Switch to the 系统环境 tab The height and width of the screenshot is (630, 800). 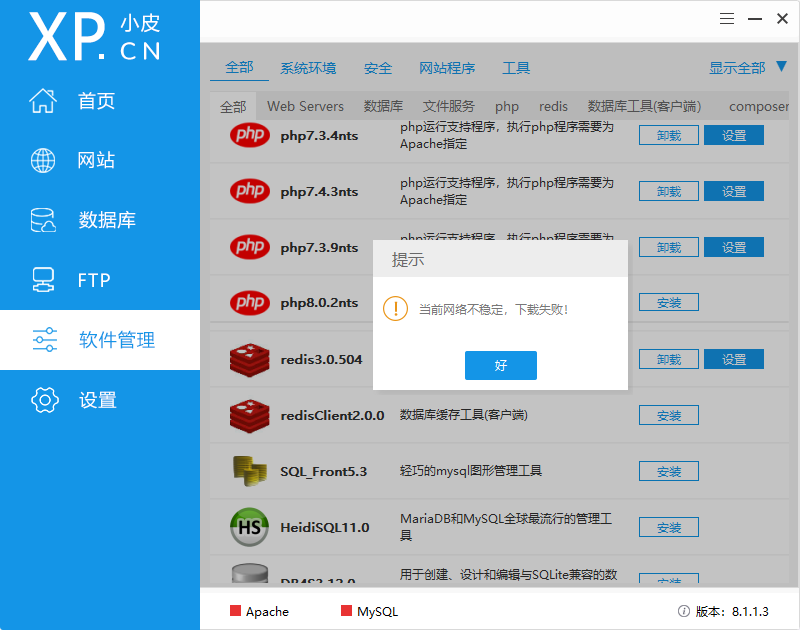coord(308,68)
